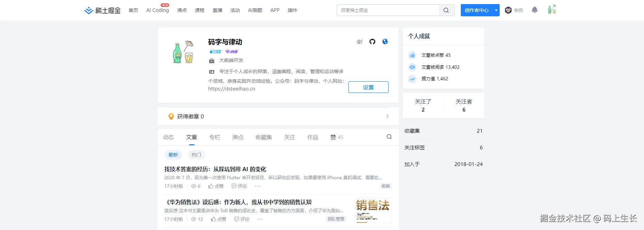644x230 pixels.
Task: Switch to the 关注 tab
Action: click(290, 137)
